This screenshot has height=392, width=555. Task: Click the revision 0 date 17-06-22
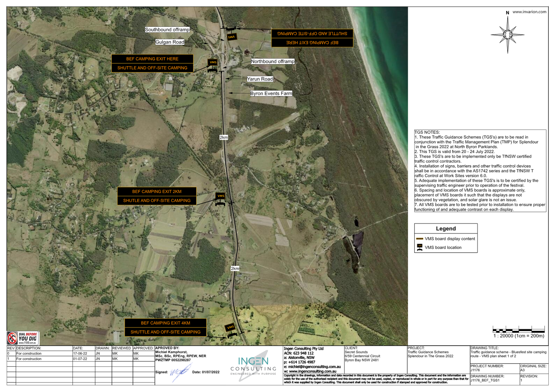pos(80,354)
